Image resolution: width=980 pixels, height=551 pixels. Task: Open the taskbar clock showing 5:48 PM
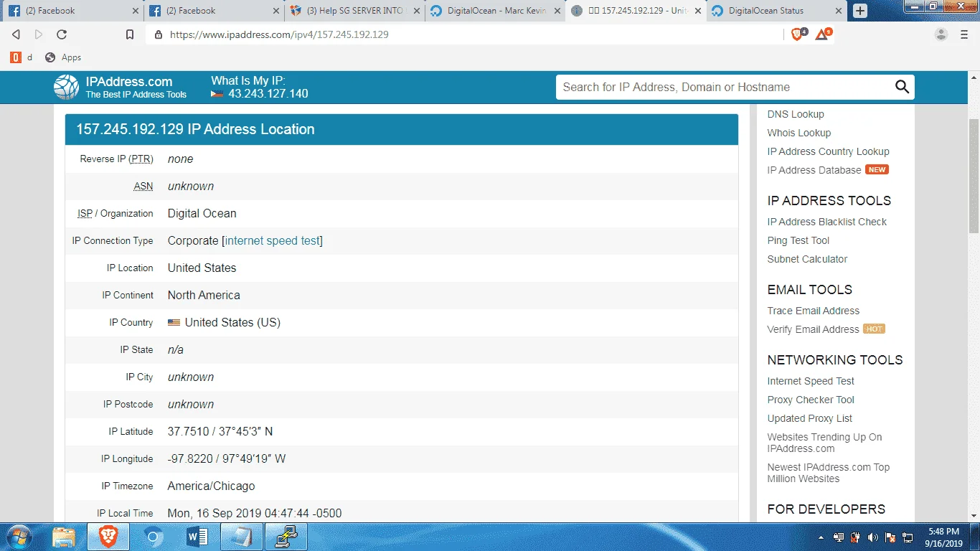click(943, 537)
